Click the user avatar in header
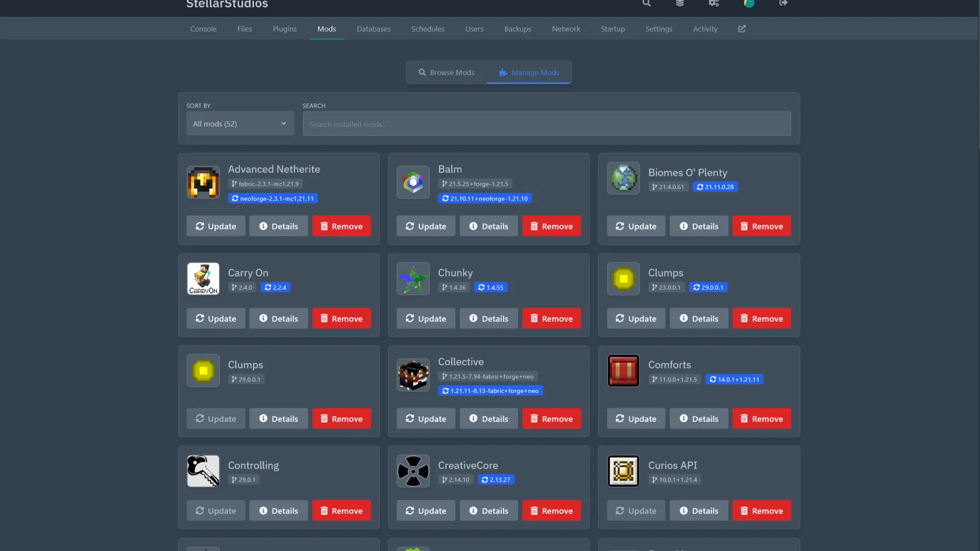The image size is (980, 551). click(749, 4)
